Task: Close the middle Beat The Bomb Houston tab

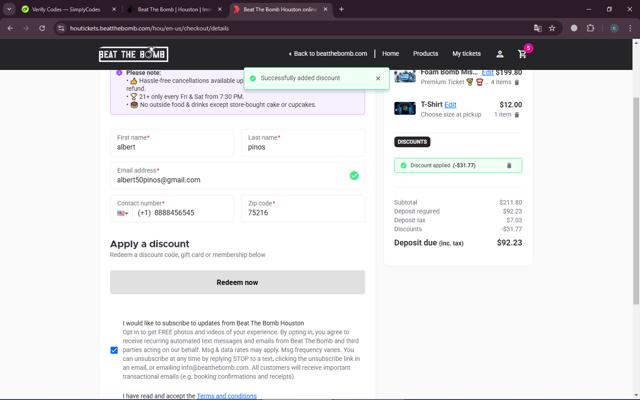Action: pos(220,9)
